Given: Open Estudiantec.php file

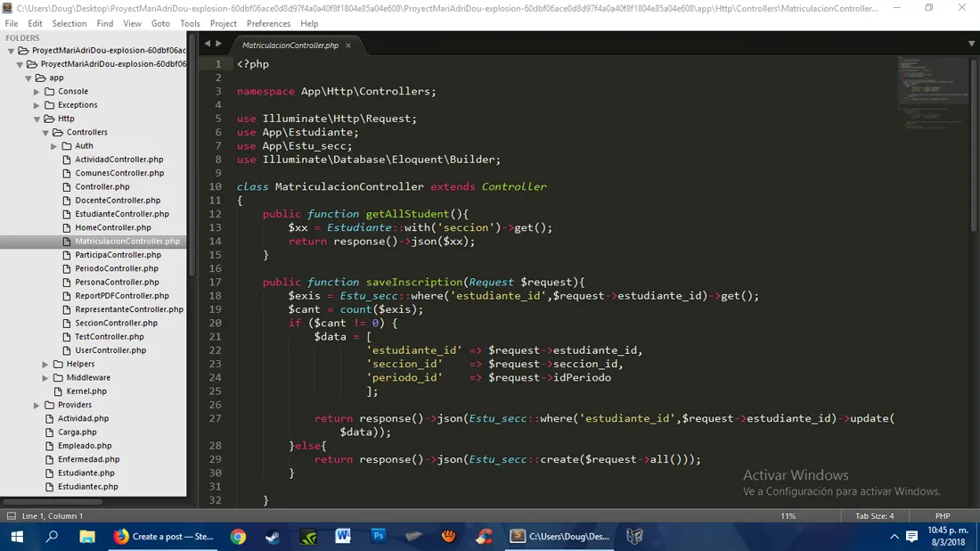Looking at the screenshot, I should tap(88, 487).
